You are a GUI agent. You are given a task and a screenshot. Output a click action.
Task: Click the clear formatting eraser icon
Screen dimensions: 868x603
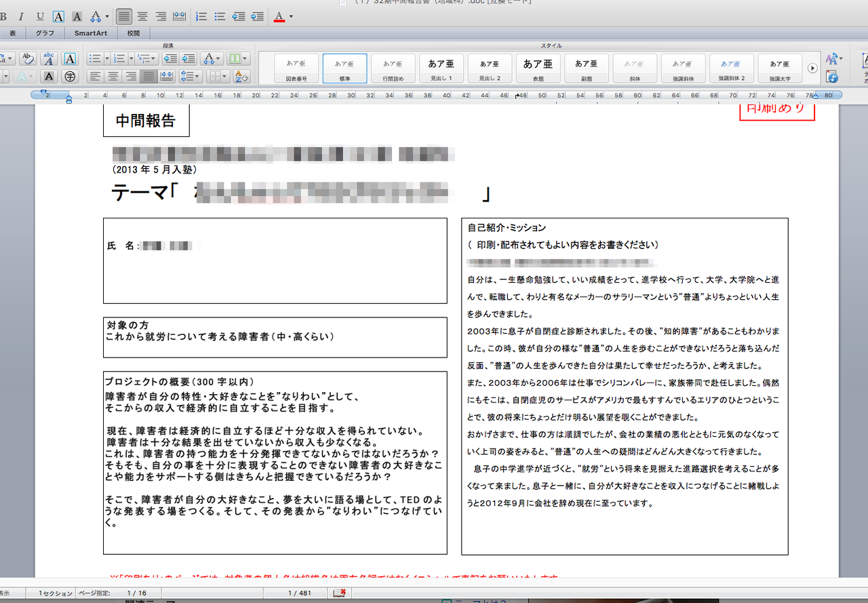[x=27, y=59]
